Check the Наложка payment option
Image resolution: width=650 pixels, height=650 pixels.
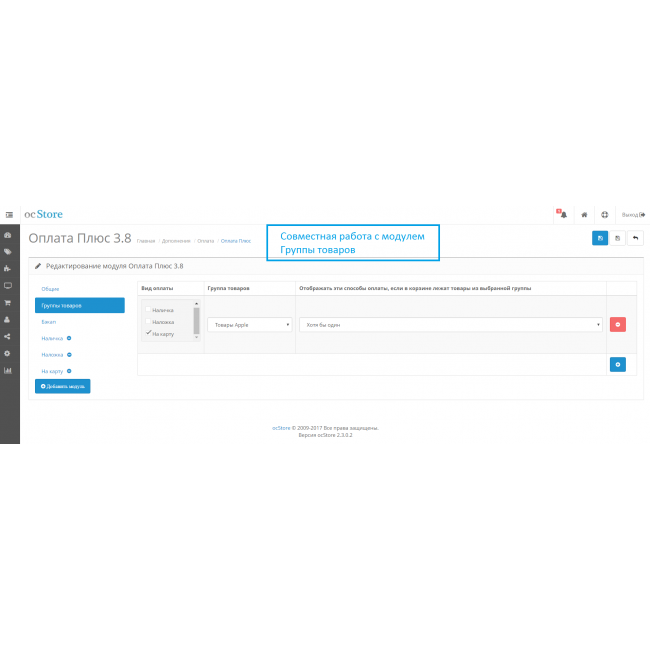149,322
